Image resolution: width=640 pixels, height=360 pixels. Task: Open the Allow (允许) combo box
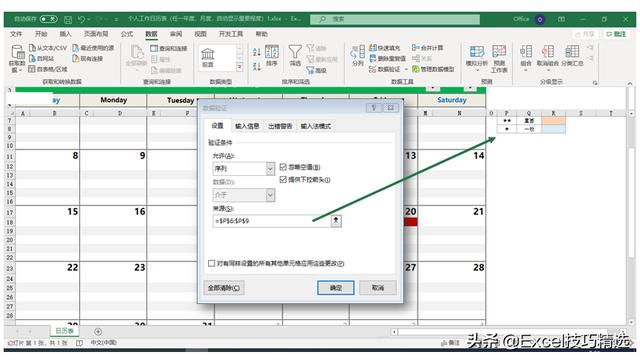click(x=244, y=169)
